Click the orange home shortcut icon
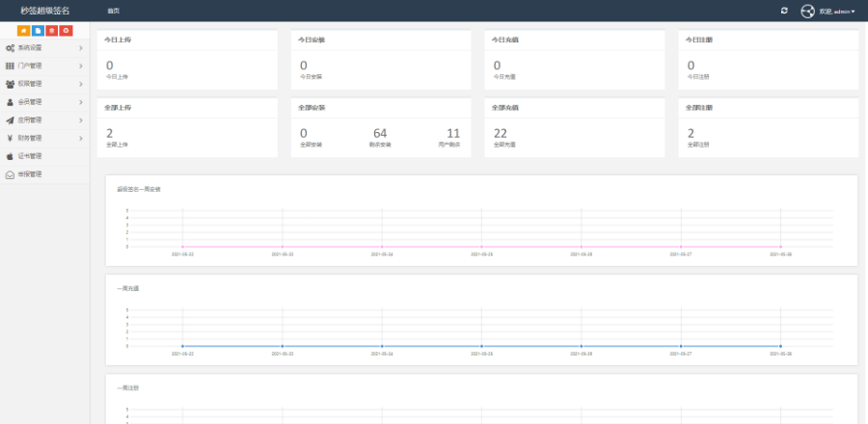Screen dimensions: 868x424 tap(23, 32)
